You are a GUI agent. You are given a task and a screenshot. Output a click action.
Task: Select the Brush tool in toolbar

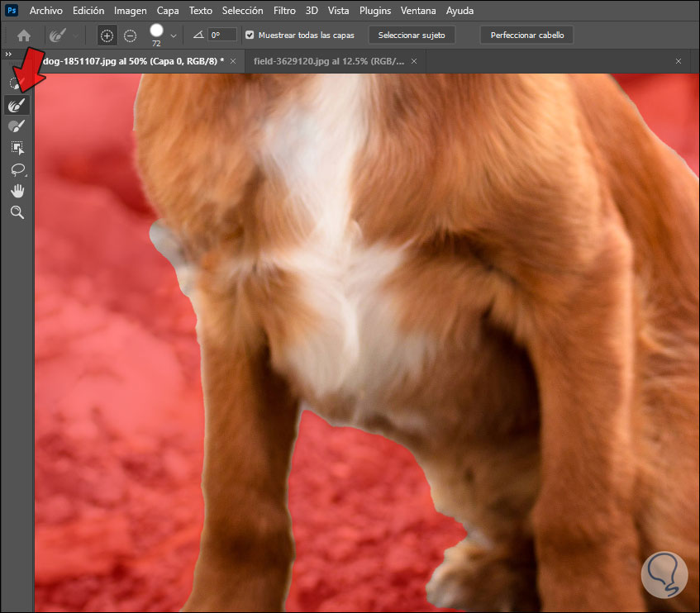17,126
